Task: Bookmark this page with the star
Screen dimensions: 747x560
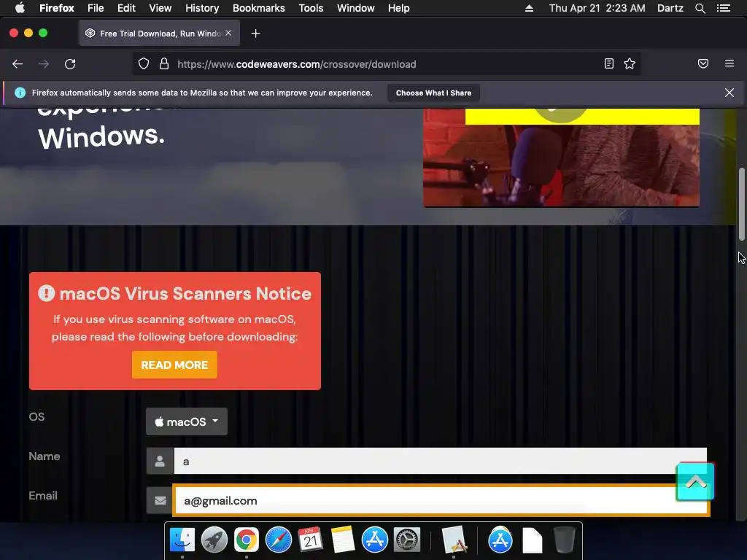Action: [630, 64]
